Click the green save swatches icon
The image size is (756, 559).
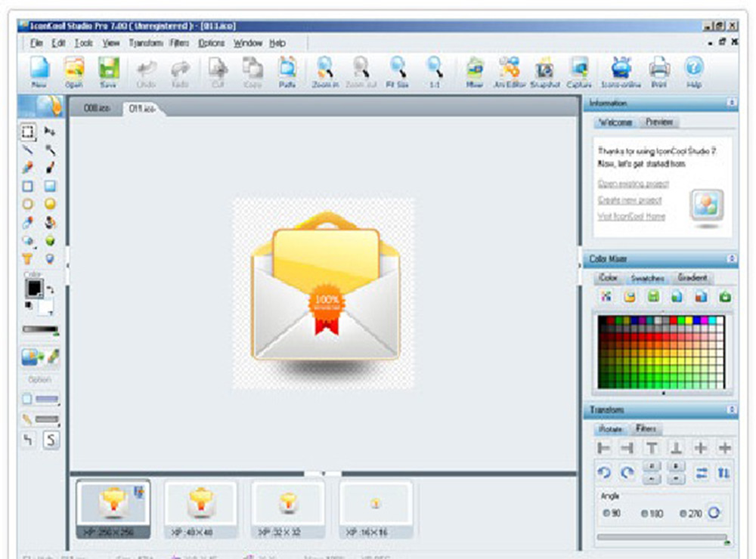click(x=653, y=296)
